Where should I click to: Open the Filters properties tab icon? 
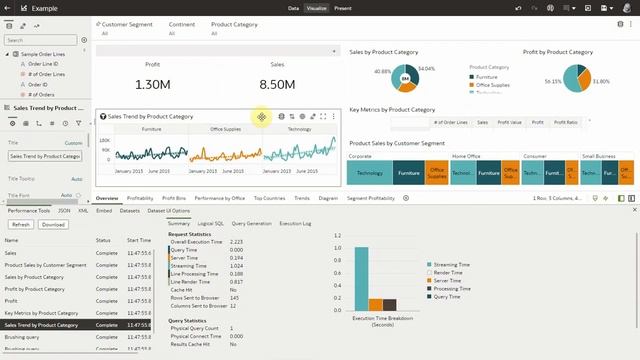point(78,123)
